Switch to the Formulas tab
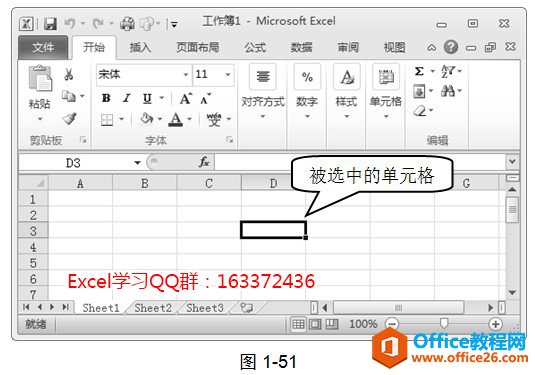The width and height of the screenshot is (535, 375). [255, 47]
